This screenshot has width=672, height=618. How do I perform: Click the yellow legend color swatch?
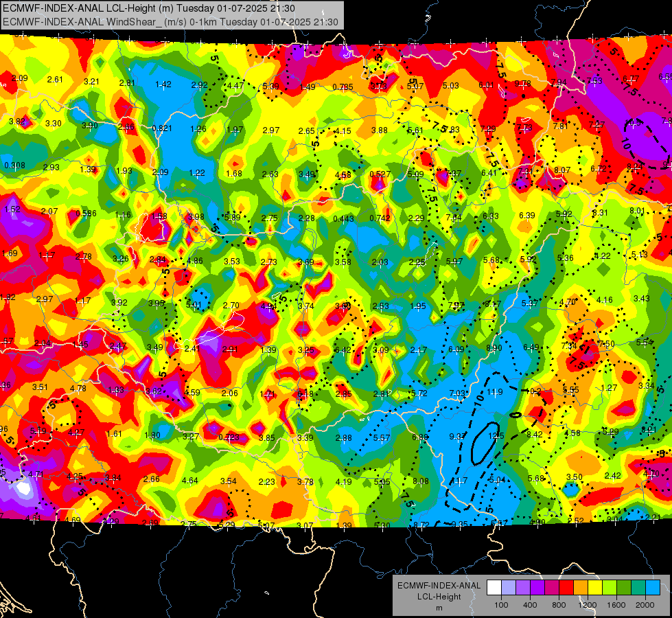595,587
